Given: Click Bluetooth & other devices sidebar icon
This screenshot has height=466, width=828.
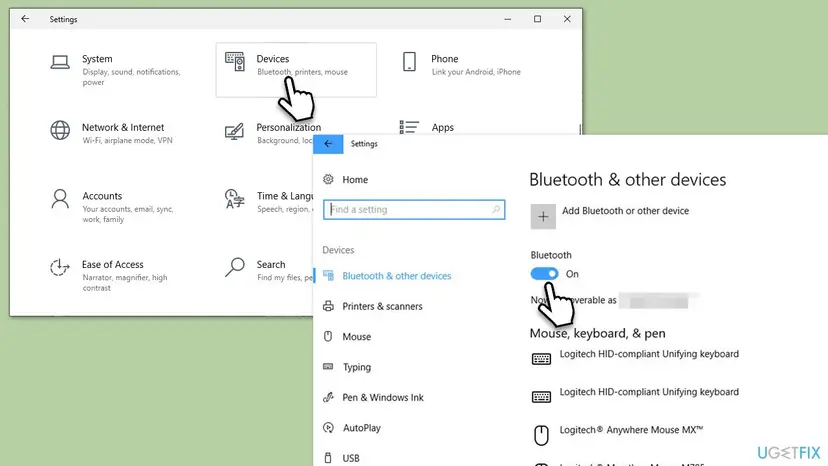Looking at the screenshot, I should tap(328, 276).
